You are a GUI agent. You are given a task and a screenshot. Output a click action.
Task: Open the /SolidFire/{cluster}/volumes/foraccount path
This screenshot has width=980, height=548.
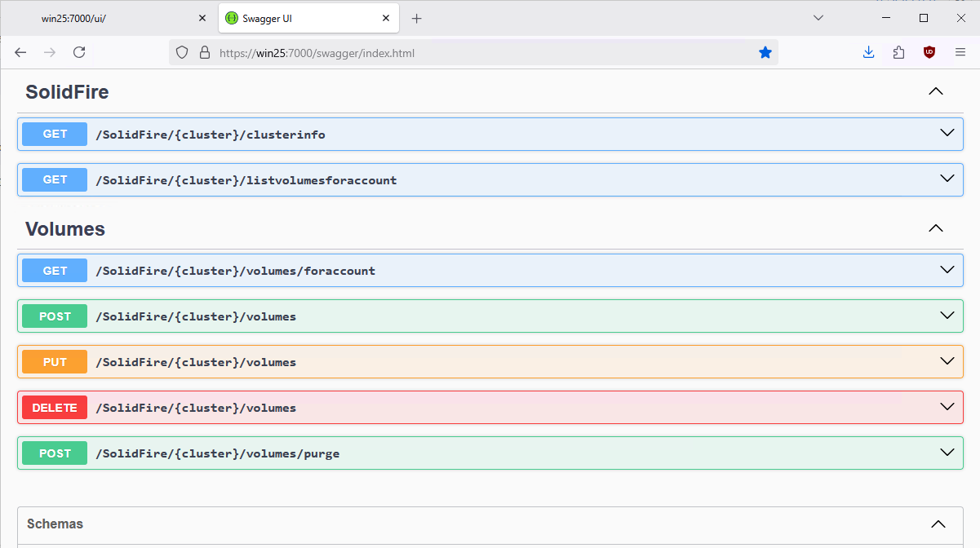tap(236, 271)
